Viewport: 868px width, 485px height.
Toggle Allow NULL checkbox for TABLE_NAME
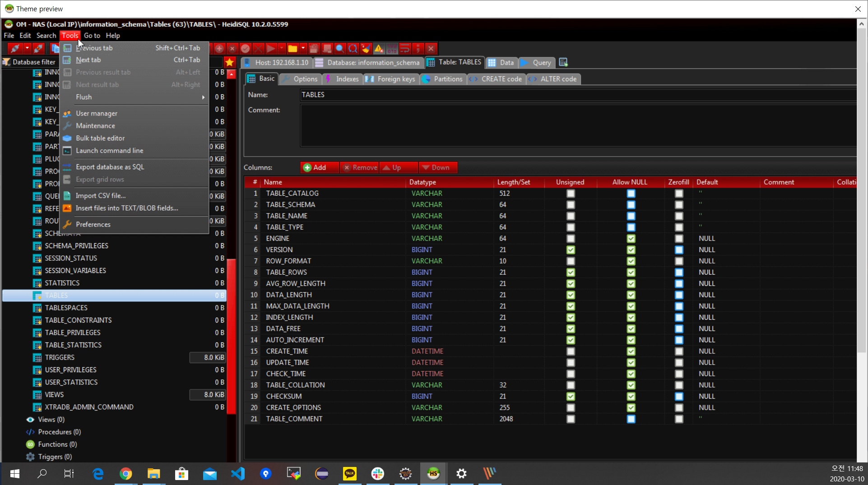631,216
